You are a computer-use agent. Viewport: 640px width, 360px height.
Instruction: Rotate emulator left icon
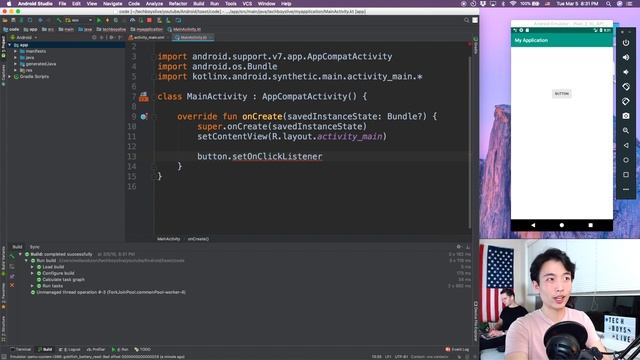click(626, 87)
